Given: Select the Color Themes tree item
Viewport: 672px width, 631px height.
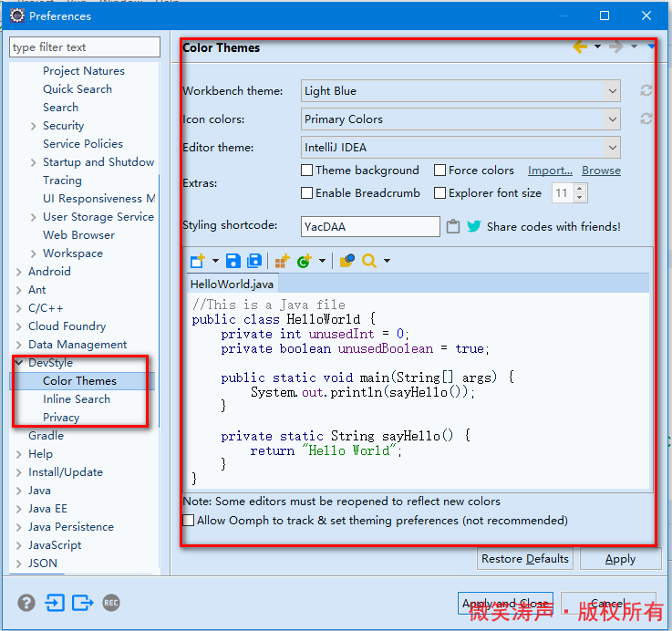Looking at the screenshot, I should (79, 380).
